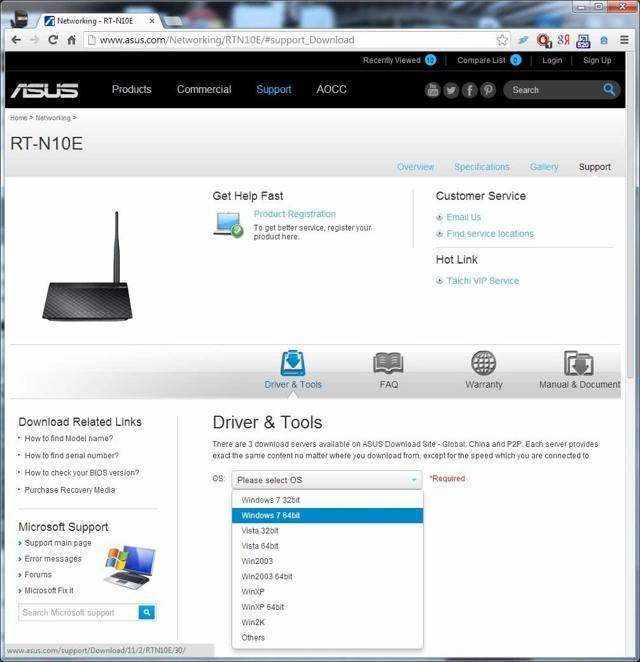Open Purchase Recovery Media link

(70, 490)
